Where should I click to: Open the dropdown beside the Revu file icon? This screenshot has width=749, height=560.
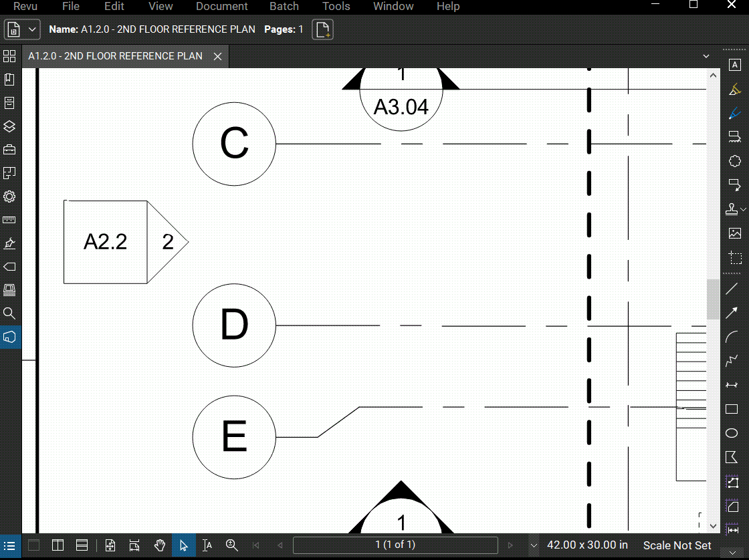31,29
